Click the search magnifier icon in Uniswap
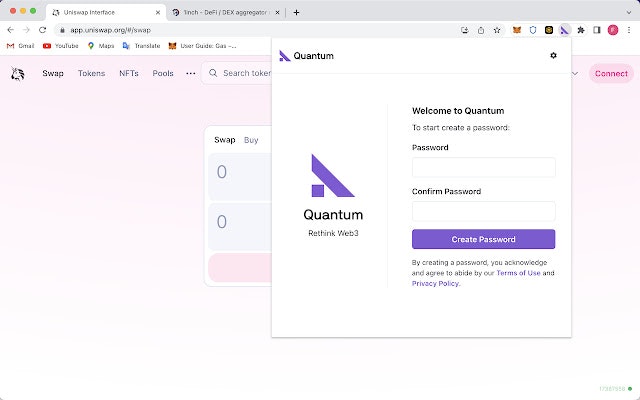 coord(213,73)
